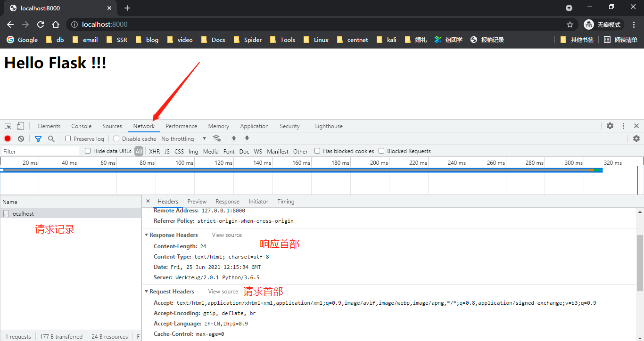Filter requests by Img
Screen dimensions: 644x341
[193, 151]
